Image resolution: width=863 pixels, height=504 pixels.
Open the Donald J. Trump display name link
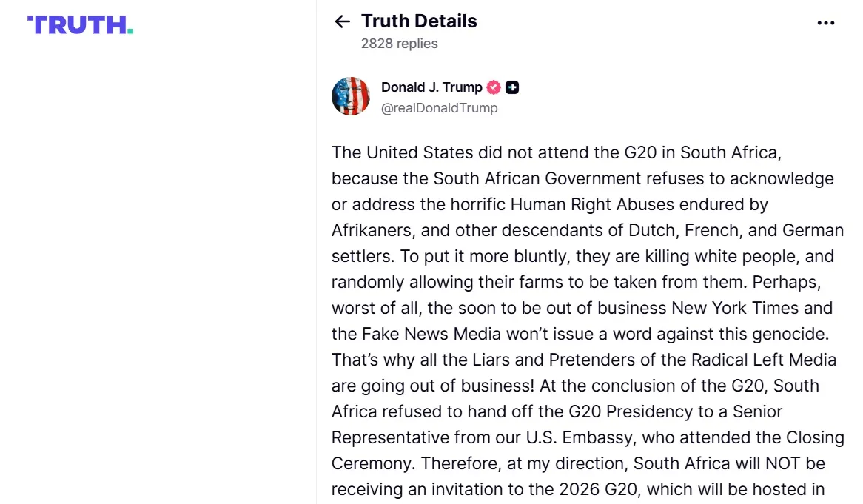coord(431,87)
